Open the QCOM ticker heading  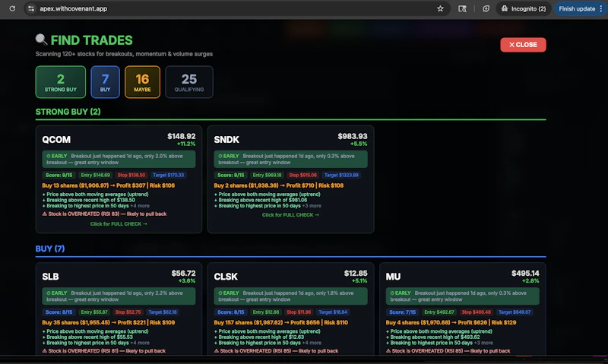coord(56,140)
